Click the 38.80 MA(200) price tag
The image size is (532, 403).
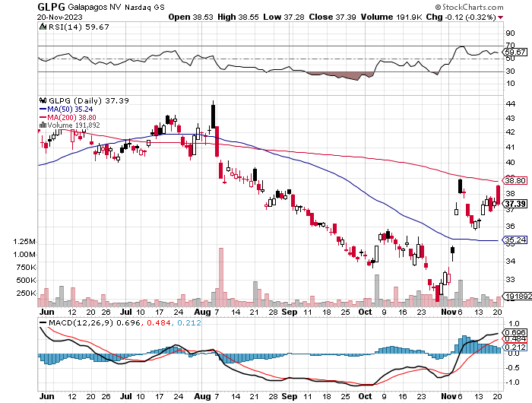[x=515, y=181]
